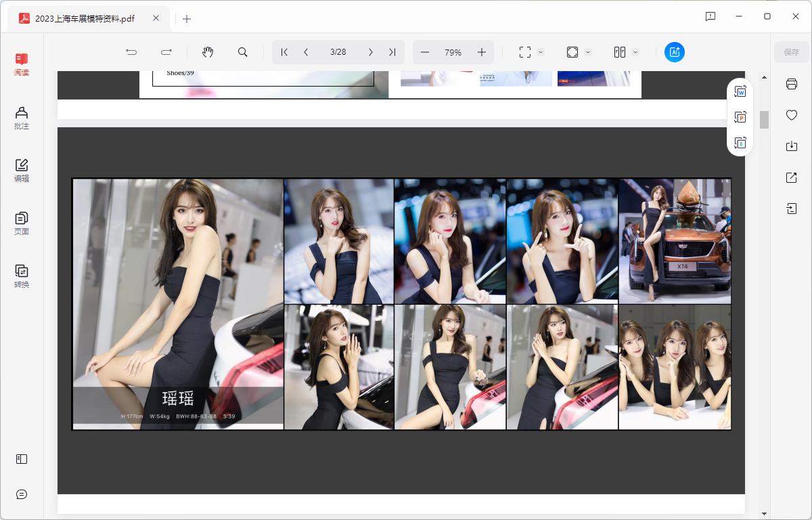
Task: Switch to the 编辑 edit mode
Action: pos(22,171)
